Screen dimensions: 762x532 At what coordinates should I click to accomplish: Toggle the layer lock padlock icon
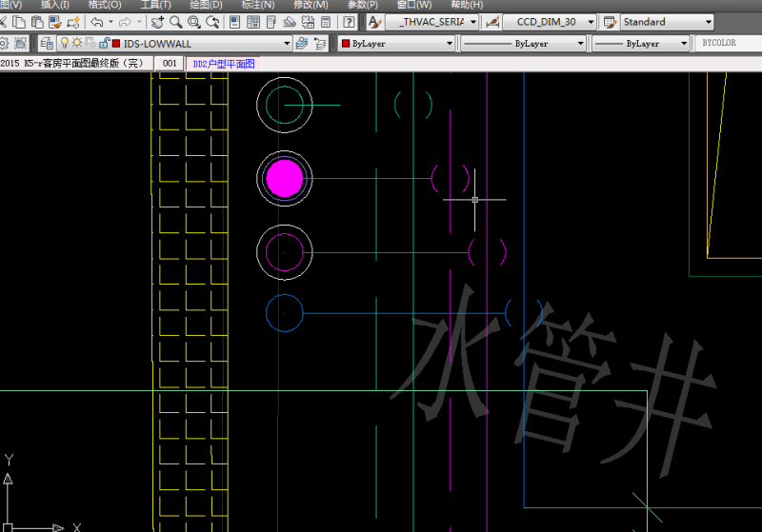pos(101,43)
